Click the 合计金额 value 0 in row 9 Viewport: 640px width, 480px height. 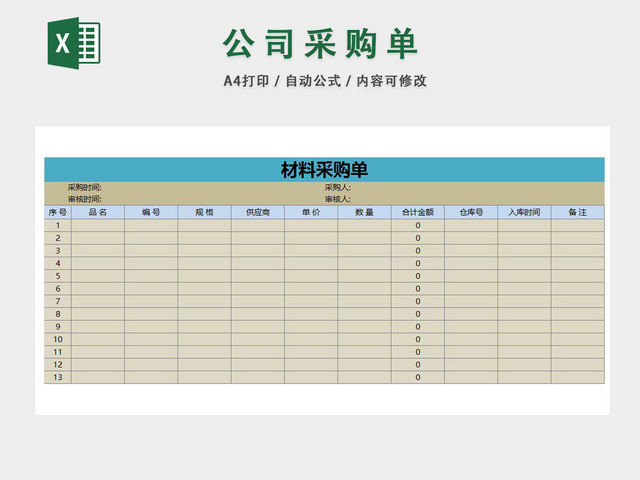(x=418, y=327)
